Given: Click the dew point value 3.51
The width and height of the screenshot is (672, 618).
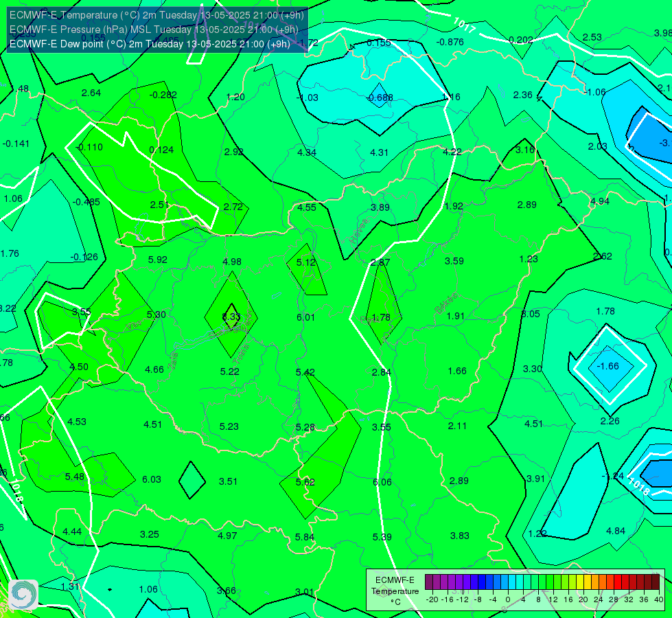Looking at the screenshot, I should tap(228, 481).
